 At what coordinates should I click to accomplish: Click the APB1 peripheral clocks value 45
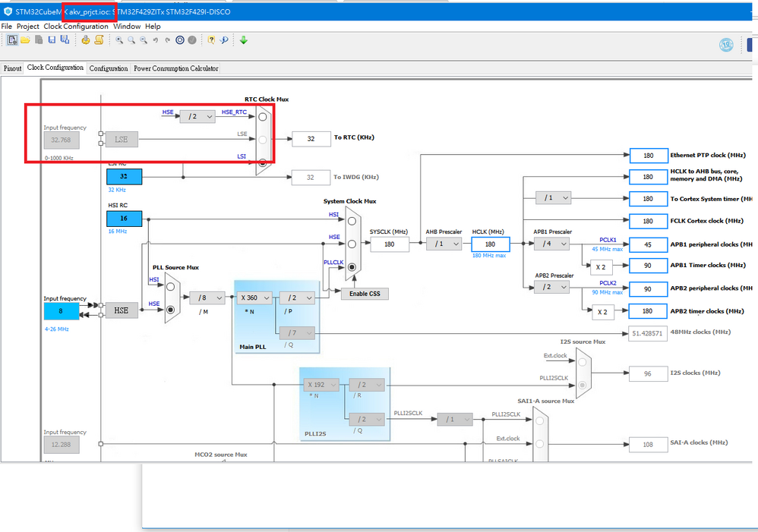pyautogui.click(x=649, y=245)
